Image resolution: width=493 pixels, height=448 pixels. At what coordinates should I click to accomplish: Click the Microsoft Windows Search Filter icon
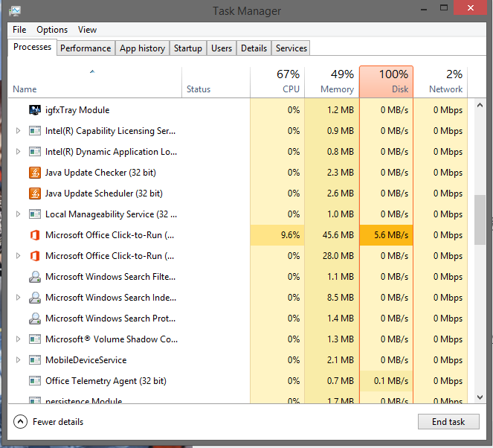(x=34, y=277)
